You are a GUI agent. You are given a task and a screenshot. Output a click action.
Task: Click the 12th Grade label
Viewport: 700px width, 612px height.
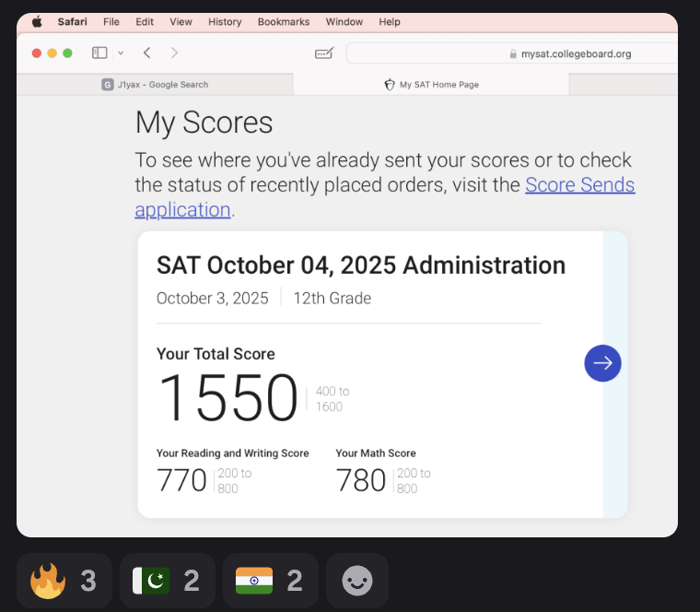pos(332,298)
